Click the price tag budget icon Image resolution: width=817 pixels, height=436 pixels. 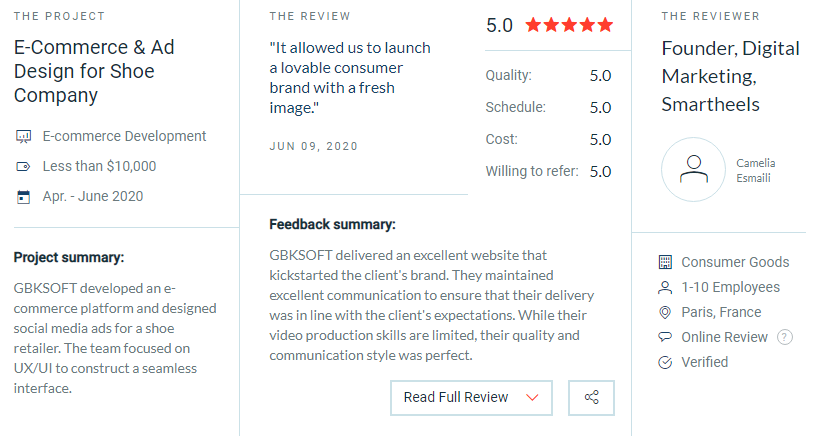[x=23, y=167]
